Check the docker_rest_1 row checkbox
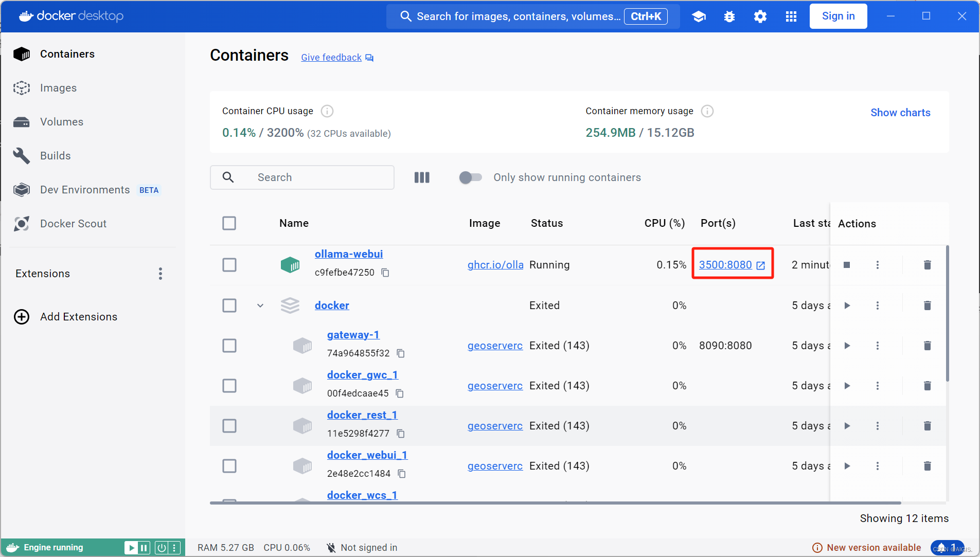The height and width of the screenshot is (557, 980). (229, 426)
